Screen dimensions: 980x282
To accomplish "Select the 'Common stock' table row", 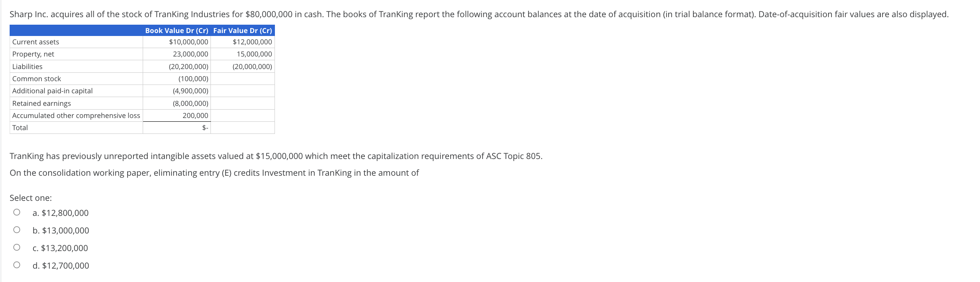I will 37,78.
